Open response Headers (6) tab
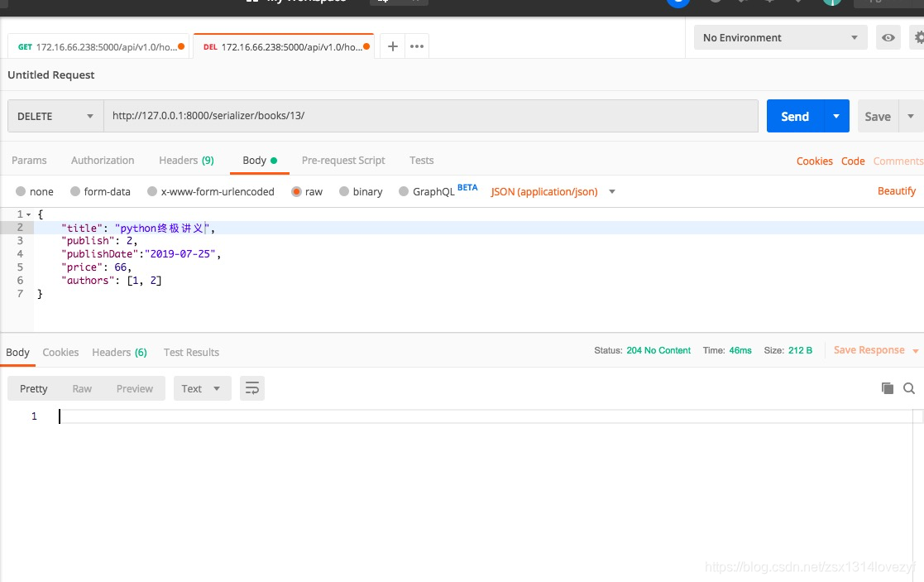 [x=119, y=352]
